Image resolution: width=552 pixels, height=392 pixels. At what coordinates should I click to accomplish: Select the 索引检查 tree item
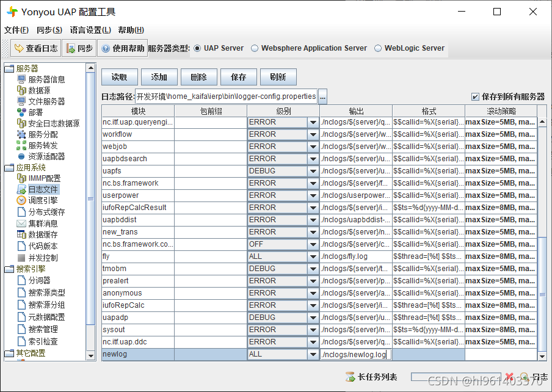tap(43, 341)
